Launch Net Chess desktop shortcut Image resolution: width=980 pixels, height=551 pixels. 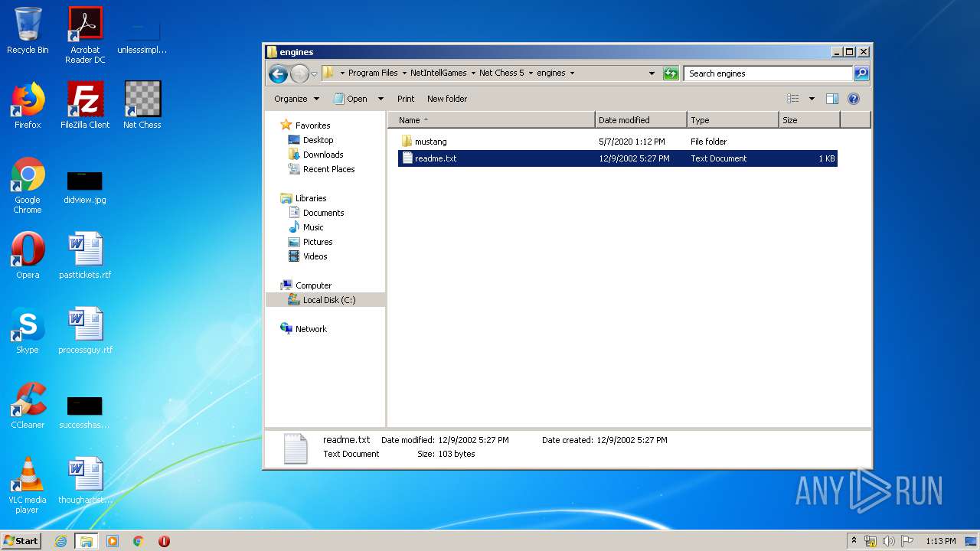click(x=142, y=106)
